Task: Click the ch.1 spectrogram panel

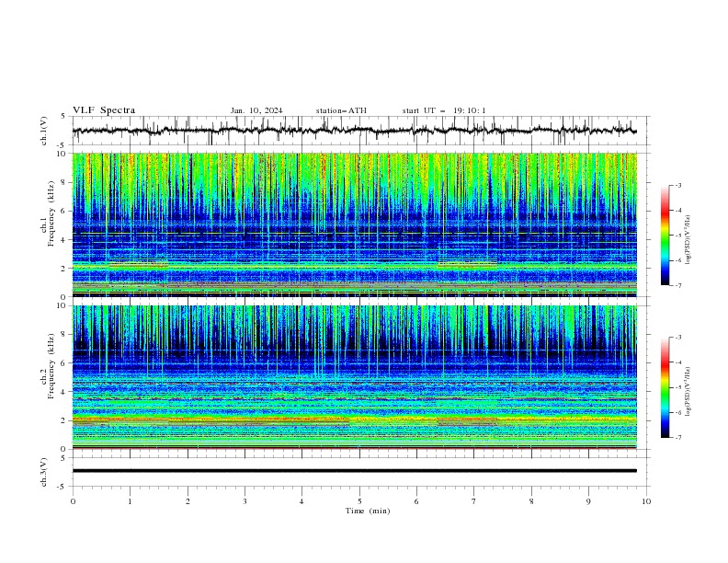Action: (354, 224)
